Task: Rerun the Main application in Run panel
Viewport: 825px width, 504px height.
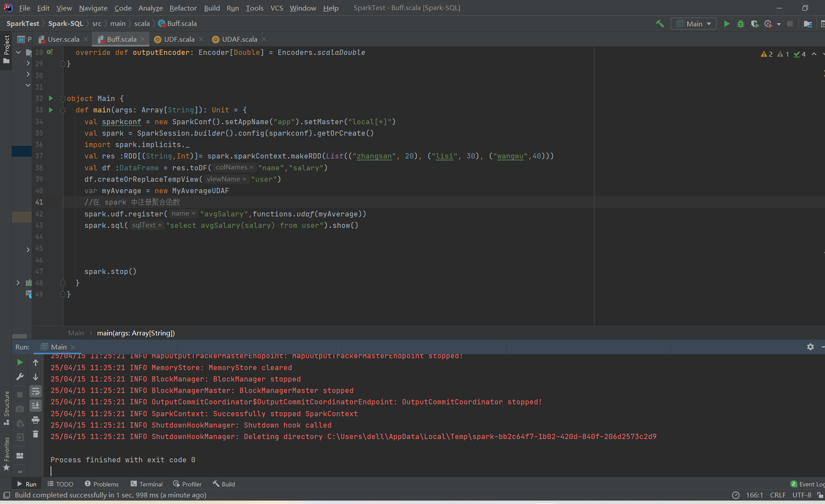Action: point(19,362)
